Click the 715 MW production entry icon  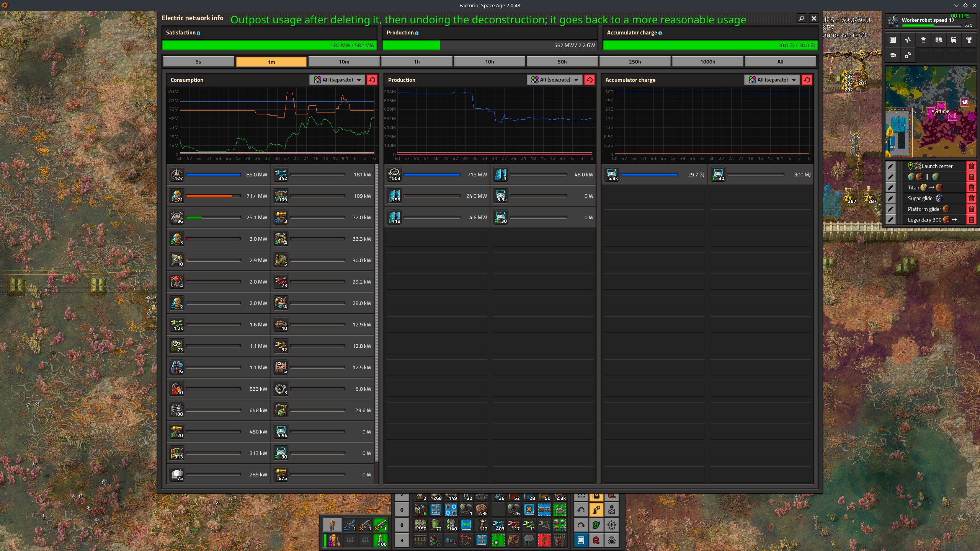pyautogui.click(x=394, y=174)
